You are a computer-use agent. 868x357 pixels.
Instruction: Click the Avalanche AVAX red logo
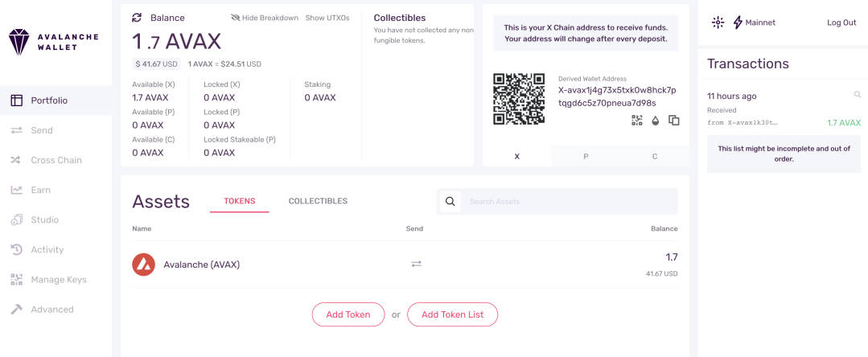point(143,265)
